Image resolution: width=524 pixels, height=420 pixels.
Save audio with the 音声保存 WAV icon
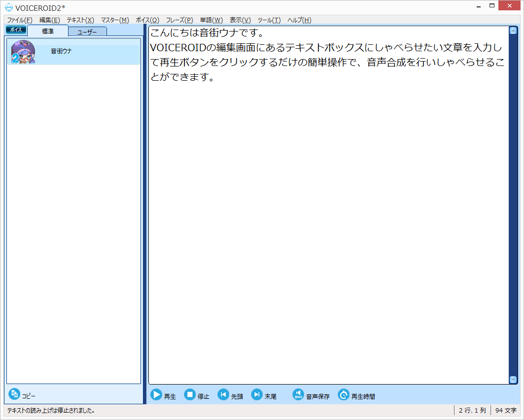point(298,394)
